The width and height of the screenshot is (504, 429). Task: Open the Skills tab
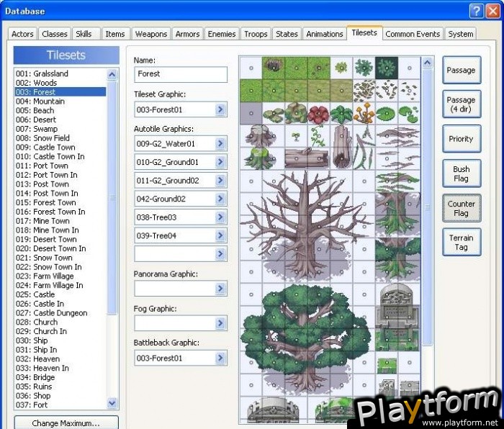(x=84, y=34)
